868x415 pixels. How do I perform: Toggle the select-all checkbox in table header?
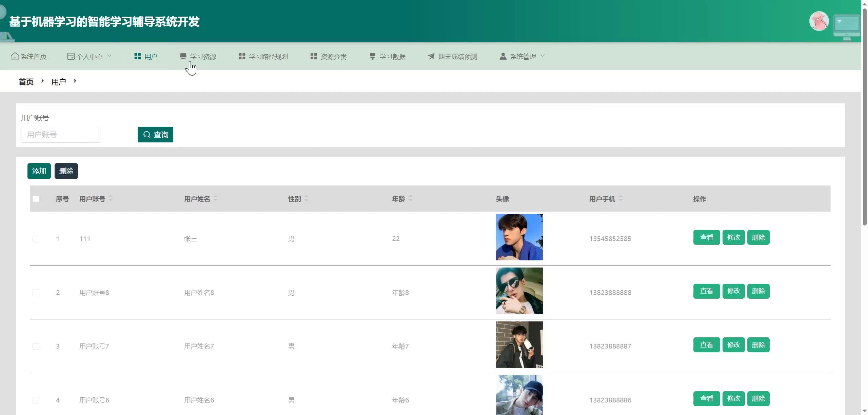click(36, 199)
